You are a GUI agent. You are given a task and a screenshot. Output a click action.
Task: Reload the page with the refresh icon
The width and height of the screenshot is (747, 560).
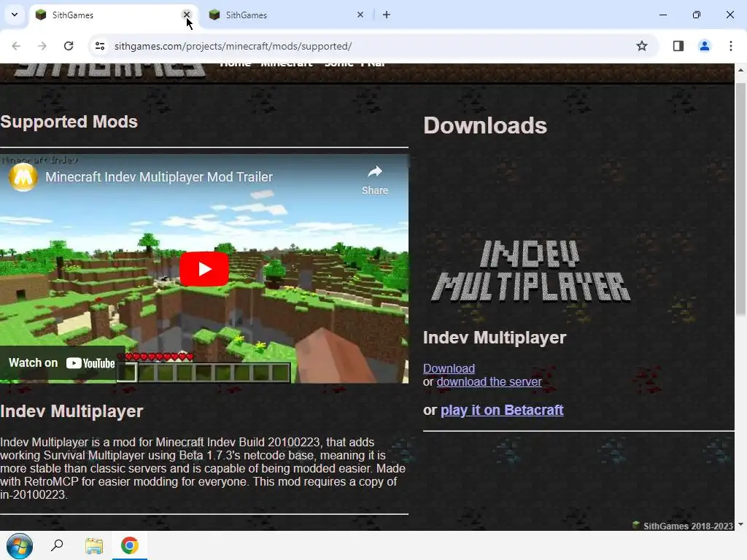pyautogui.click(x=69, y=46)
